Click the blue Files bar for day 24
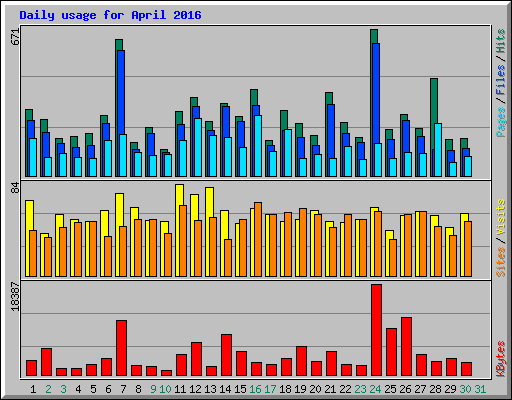This screenshot has width=512, height=400. [x=377, y=93]
